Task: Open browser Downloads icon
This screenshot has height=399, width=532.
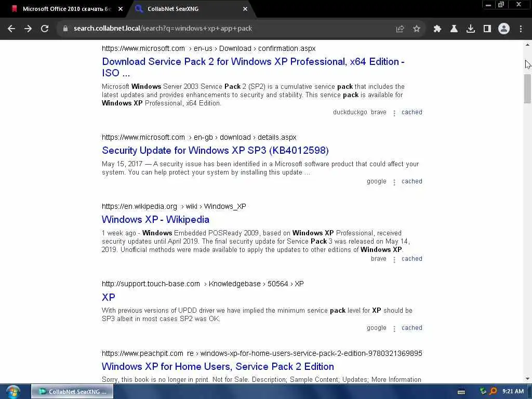Action: click(471, 29)
